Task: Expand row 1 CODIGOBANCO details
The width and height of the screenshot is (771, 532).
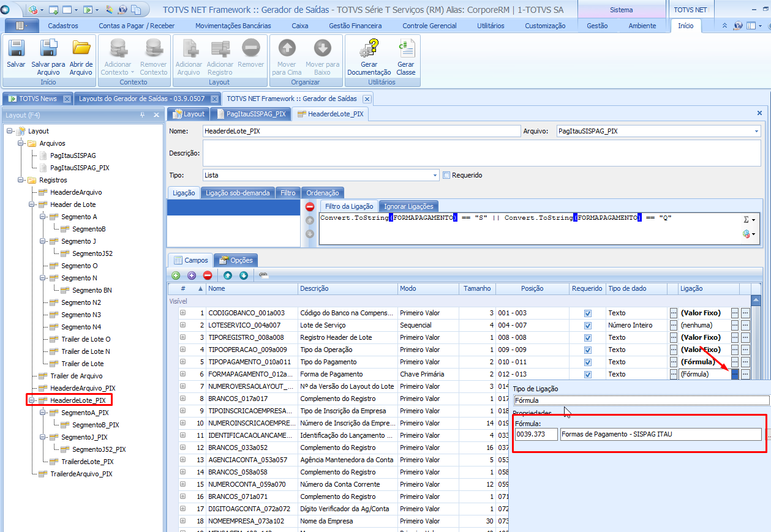Action: [182, 313]
